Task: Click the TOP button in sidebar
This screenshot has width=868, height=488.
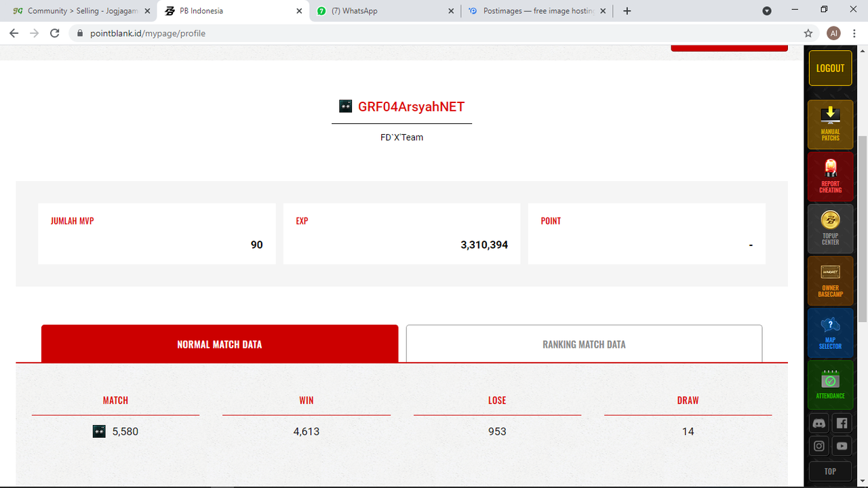Action: (x=830, y=471)
